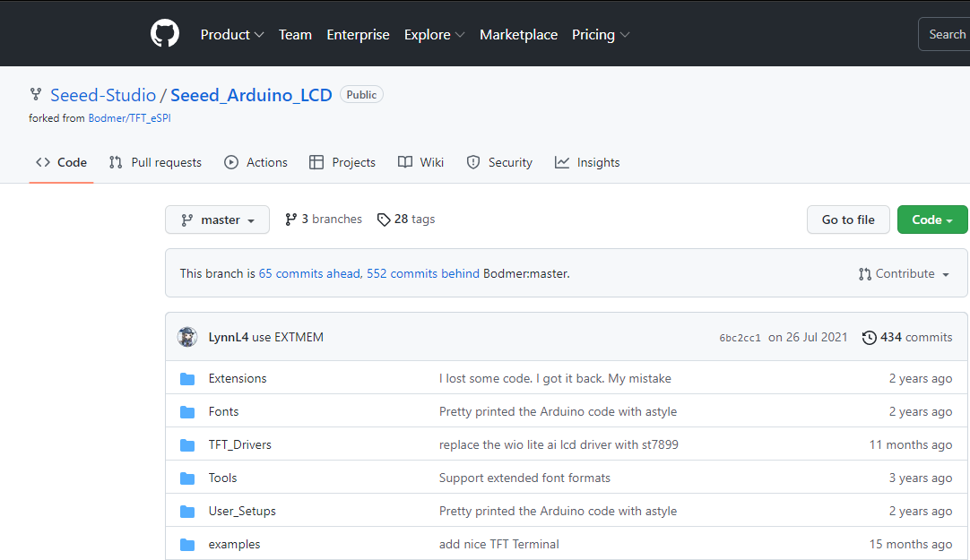Click the '15 months ago' timestamp
The width and height of the screenshot is (970, 560).
pos(911,545)
